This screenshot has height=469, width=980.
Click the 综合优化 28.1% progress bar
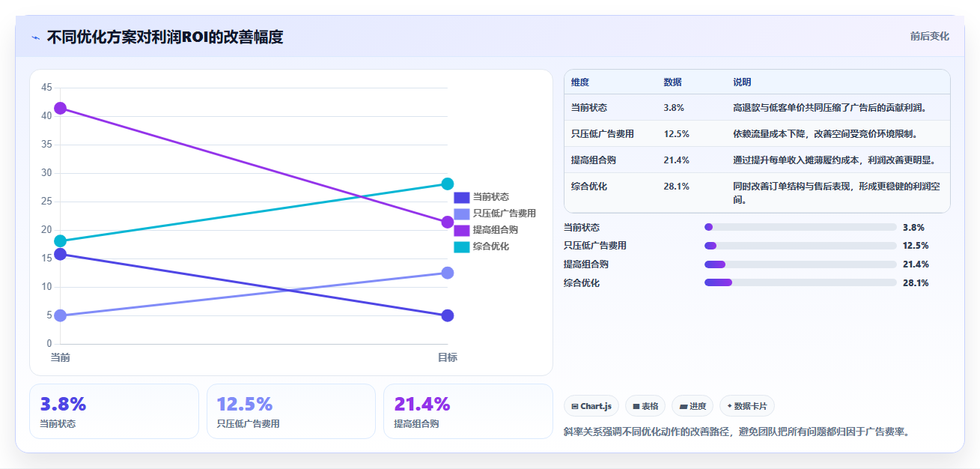click(x=800, y=282)
